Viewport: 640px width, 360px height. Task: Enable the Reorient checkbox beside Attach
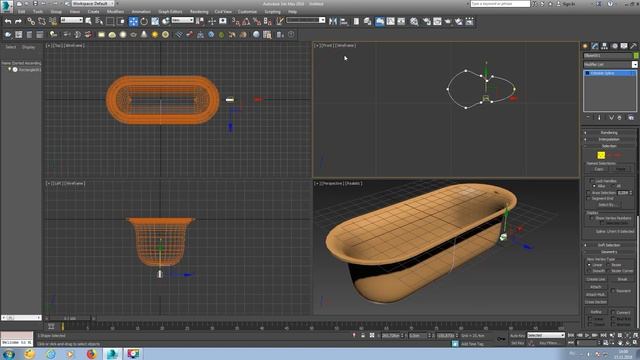(613, 291)
